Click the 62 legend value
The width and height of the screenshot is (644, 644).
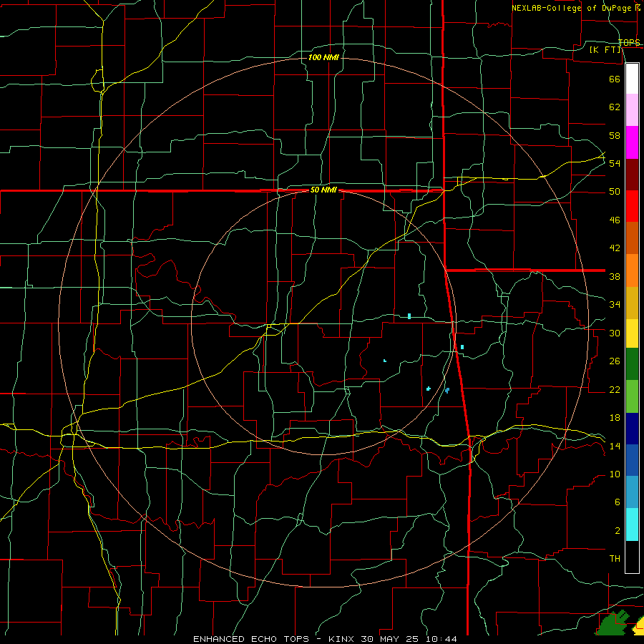[x=615, y=107]
